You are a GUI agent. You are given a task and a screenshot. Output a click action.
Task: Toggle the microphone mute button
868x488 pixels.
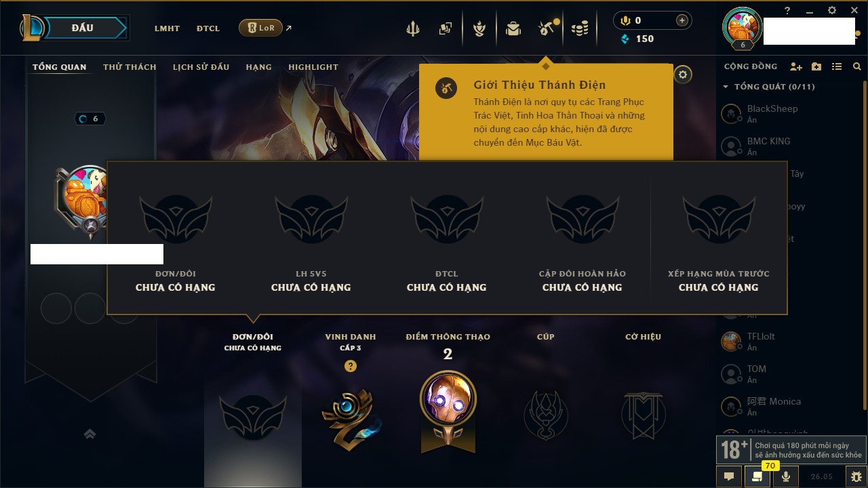(x=786, y=476)
